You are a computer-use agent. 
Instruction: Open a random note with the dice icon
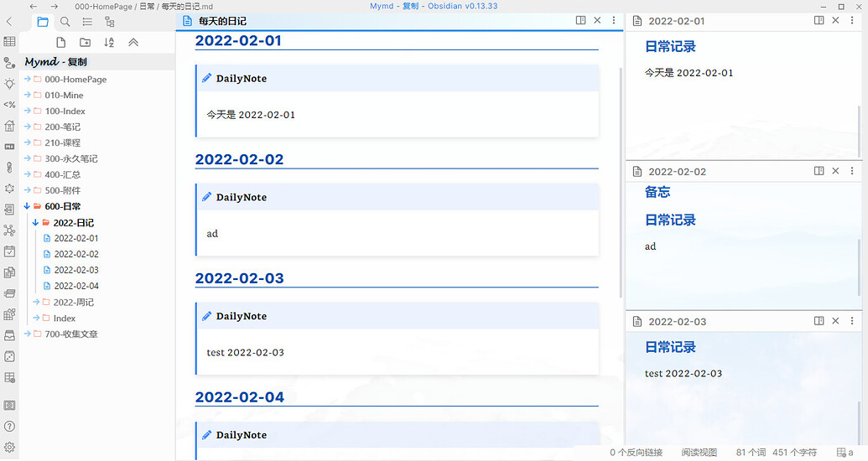pyautogui.click(x=9, y=356)
